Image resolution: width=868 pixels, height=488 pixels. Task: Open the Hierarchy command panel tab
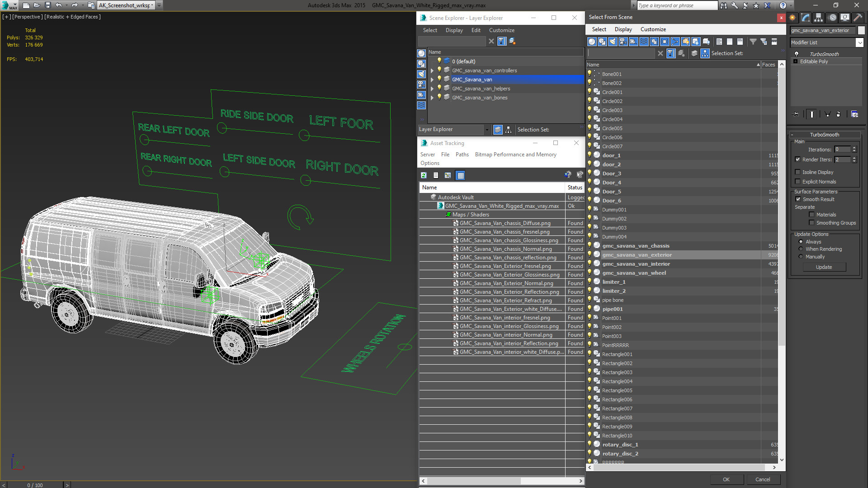pyautogui.click(x=819, y=18)
